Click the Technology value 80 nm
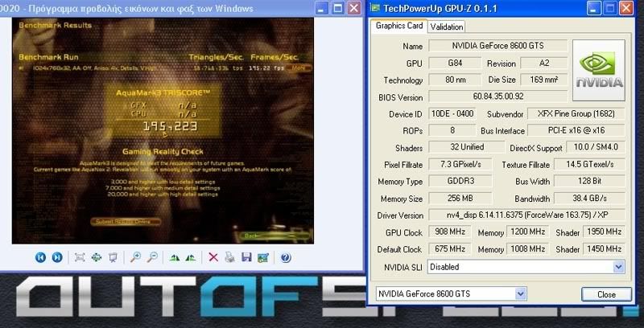The width and height of the screenshot is (644, 328). pos(455,80)
